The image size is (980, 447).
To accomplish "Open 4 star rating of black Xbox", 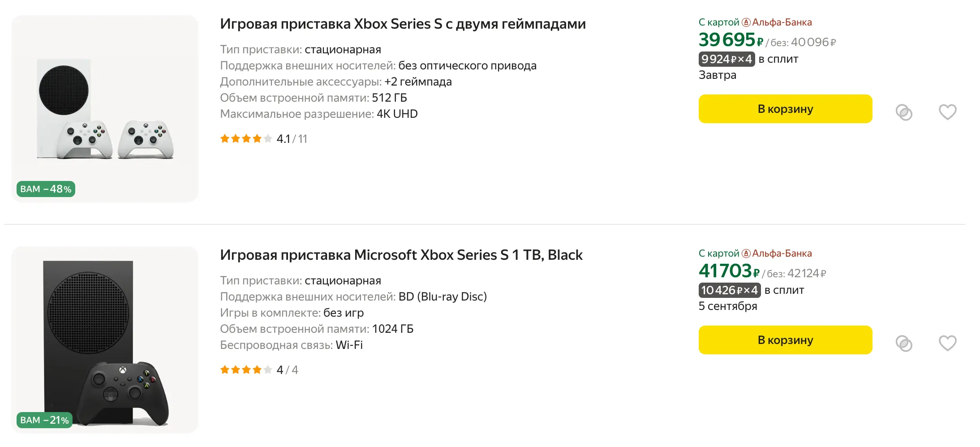I will point(259,370).
